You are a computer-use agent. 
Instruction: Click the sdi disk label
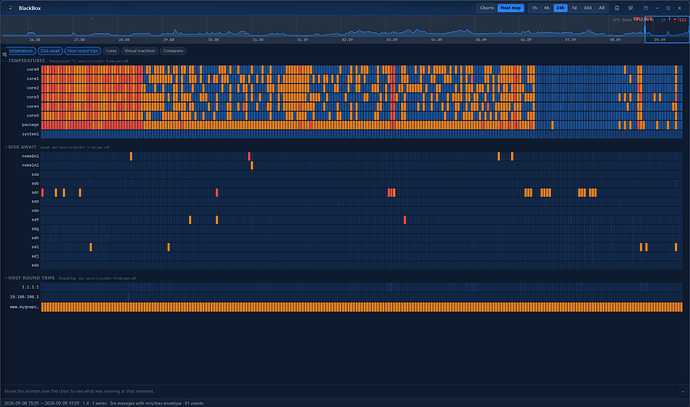(35, 247)
